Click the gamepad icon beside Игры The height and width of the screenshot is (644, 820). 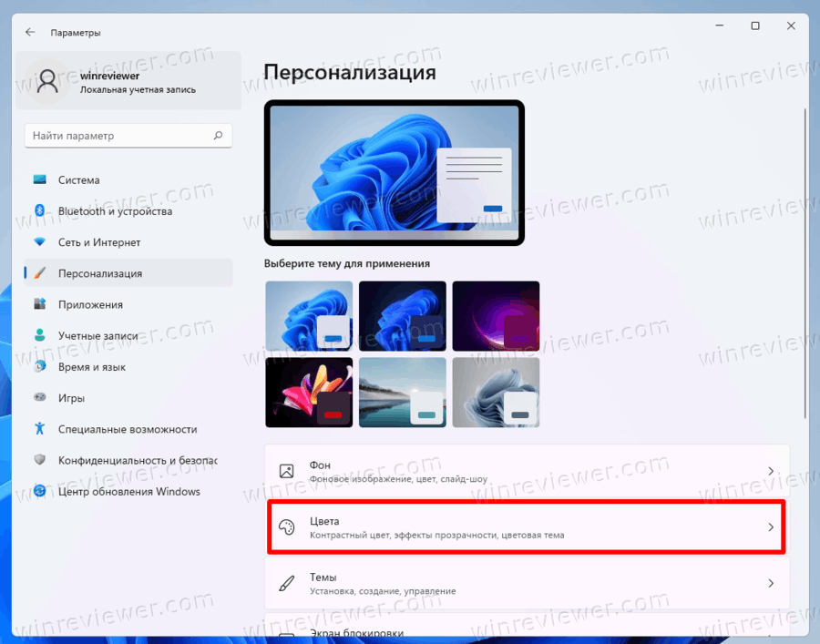point(40,397)
